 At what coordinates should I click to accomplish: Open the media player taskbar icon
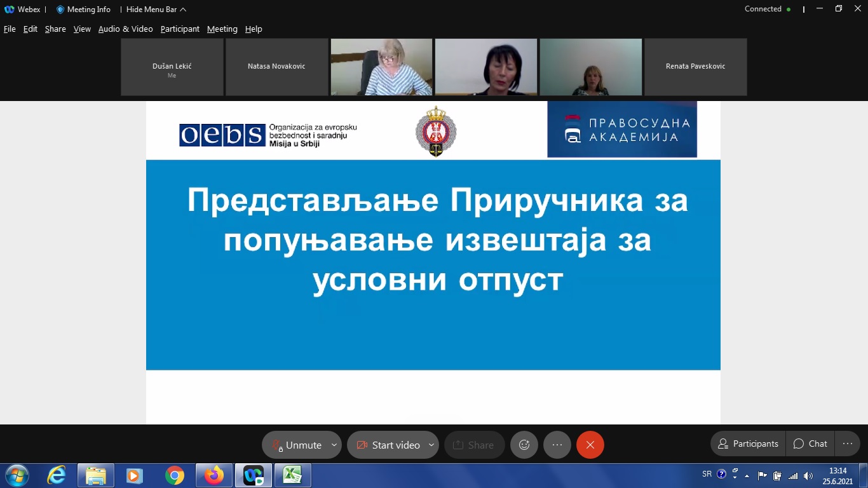click(134, 475)
